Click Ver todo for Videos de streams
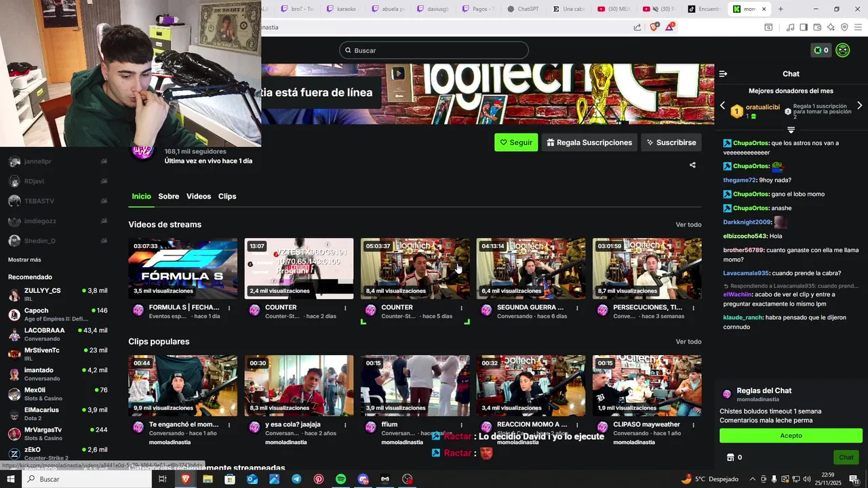Screen dimensions: 868x488 point(688,225)
